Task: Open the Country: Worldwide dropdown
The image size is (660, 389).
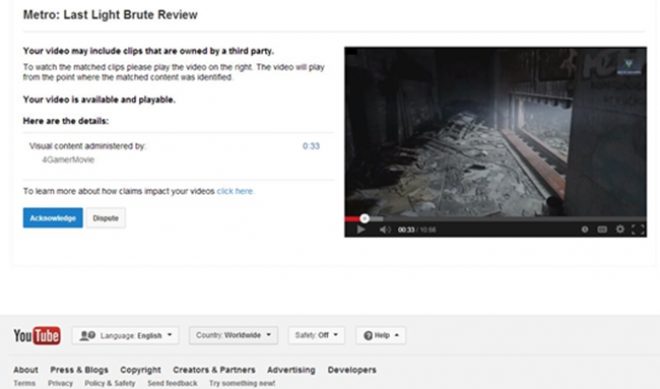Action: coord(233,336)
